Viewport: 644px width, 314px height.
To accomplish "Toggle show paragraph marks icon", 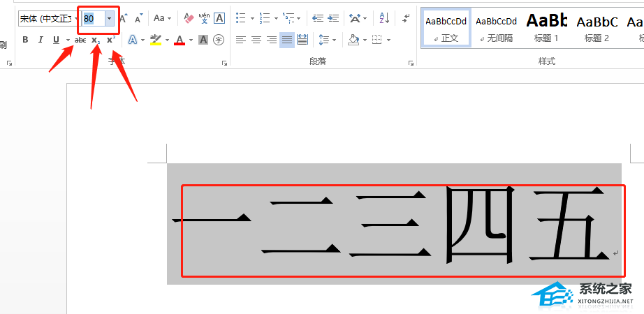I will click(407, 18).
